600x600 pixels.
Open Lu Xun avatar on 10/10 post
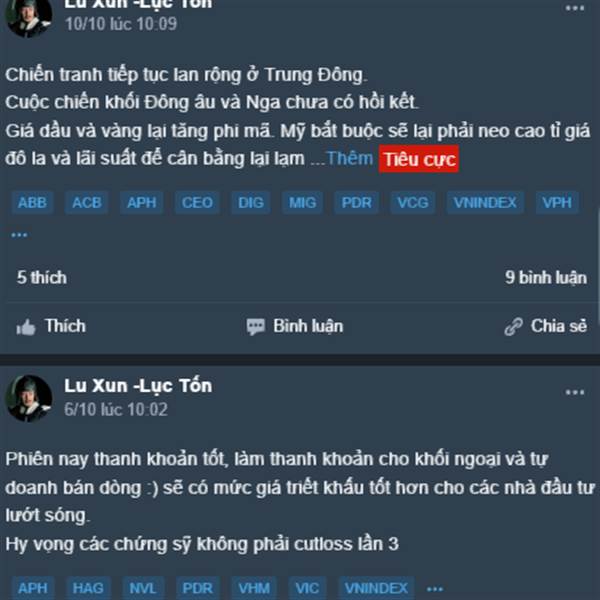[x=29, y=17]
